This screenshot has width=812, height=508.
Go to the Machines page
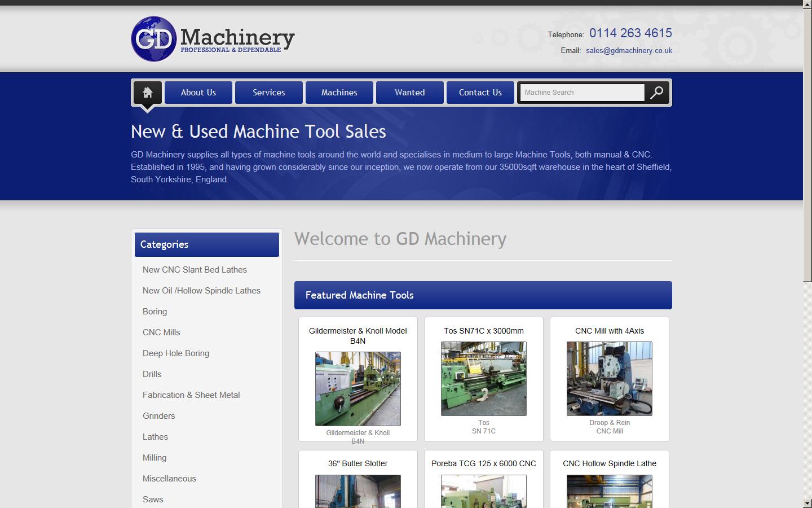(x=339, y=93)
